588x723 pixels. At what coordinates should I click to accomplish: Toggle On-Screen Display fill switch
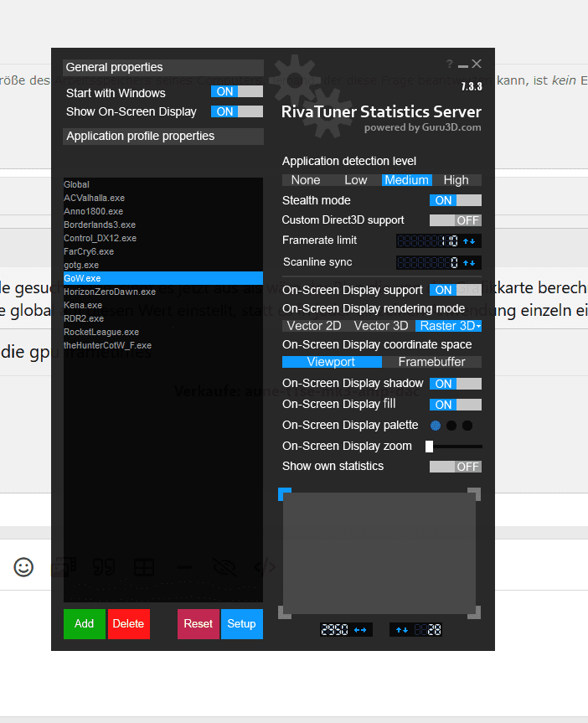click(x=456, y=405)
